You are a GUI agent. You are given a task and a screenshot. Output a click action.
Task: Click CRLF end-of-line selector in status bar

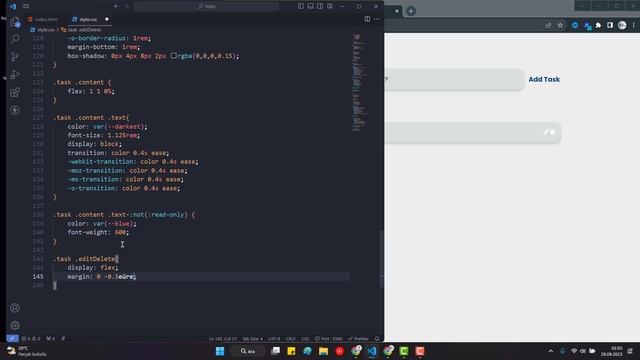click(x=291, y=339)
